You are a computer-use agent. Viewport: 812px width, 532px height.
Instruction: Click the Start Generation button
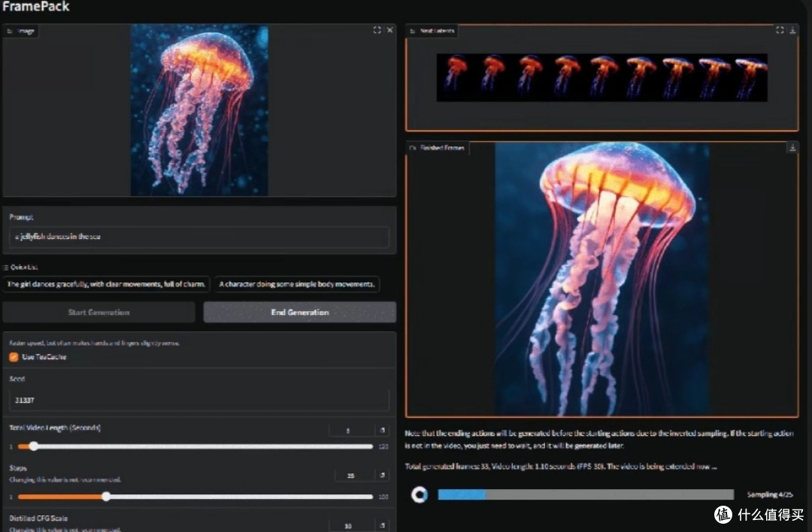point(99,312)
